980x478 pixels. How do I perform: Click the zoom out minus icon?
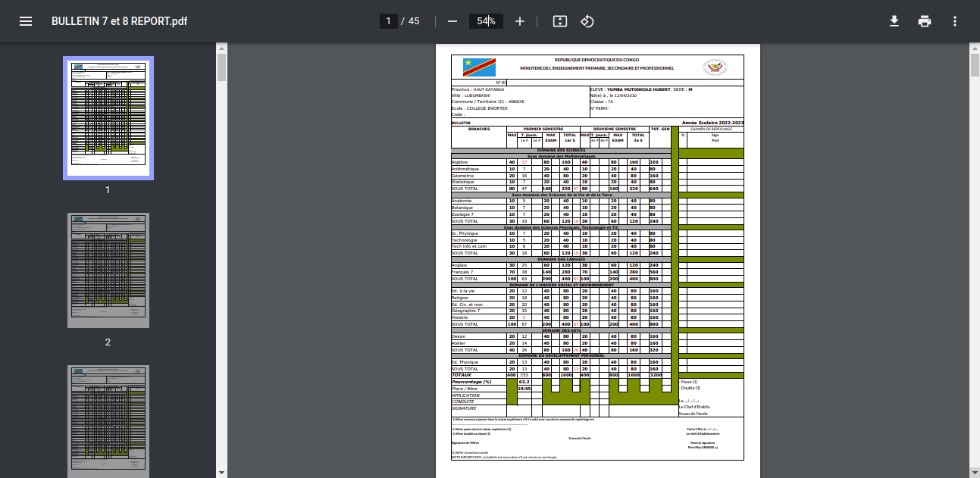tap(452, 21)
